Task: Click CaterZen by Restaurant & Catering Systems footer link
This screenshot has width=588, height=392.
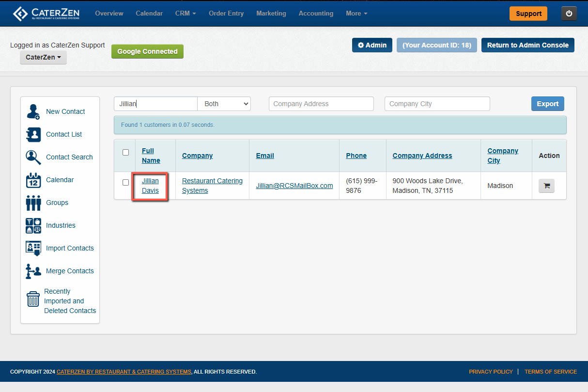Action: [x=124, y=372]
